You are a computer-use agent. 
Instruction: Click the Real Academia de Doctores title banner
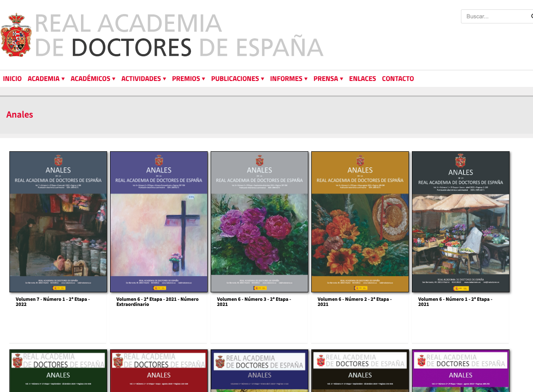point(179,35)
